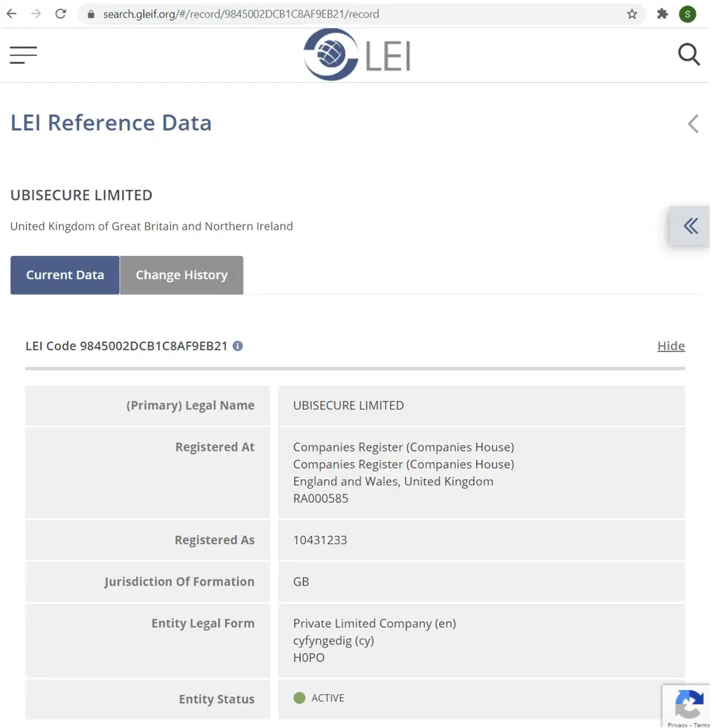Click LEI Code 9845002DCB1C8AF9EB21 text

(126, 346)
